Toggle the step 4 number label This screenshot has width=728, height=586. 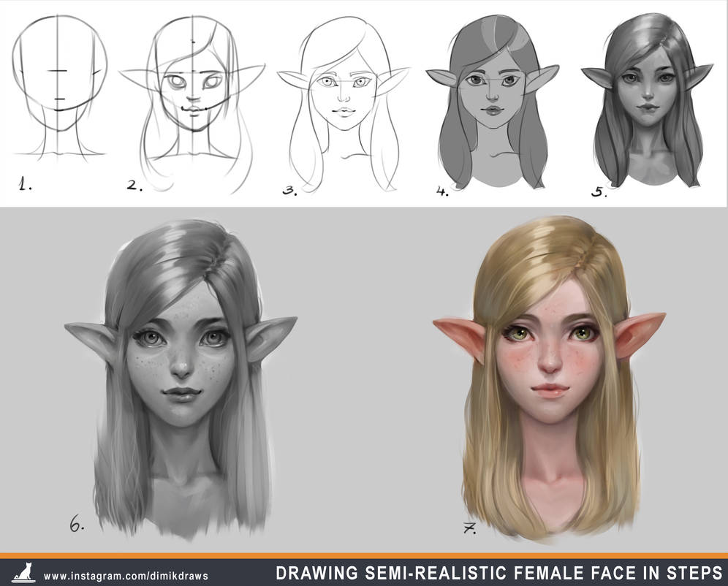pyautogui.click(x=441, y=190)
